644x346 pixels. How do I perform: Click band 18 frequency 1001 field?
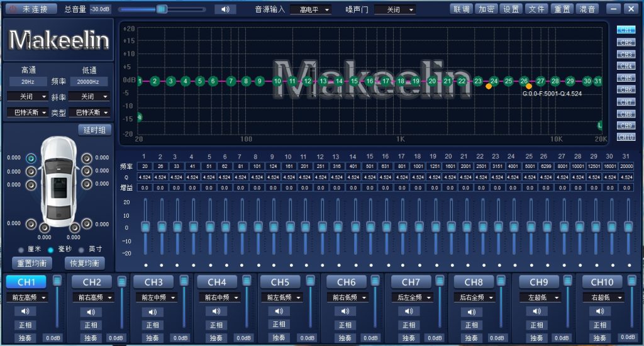(418, 167)
